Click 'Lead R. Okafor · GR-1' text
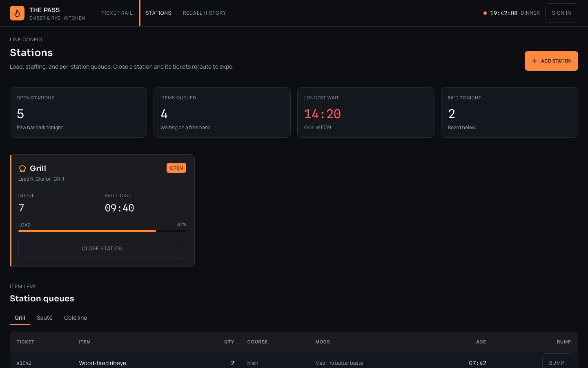Viewport: 588px width, 368px height. (41, 179)
